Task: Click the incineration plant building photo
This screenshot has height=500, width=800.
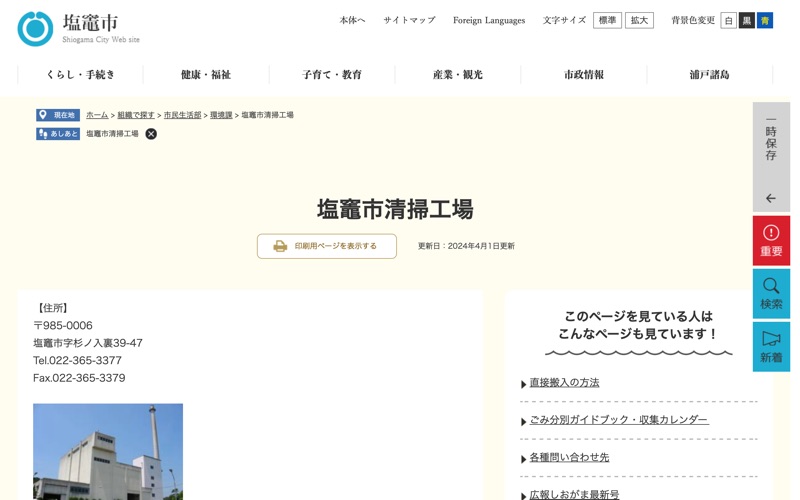Action: (108, 452)
